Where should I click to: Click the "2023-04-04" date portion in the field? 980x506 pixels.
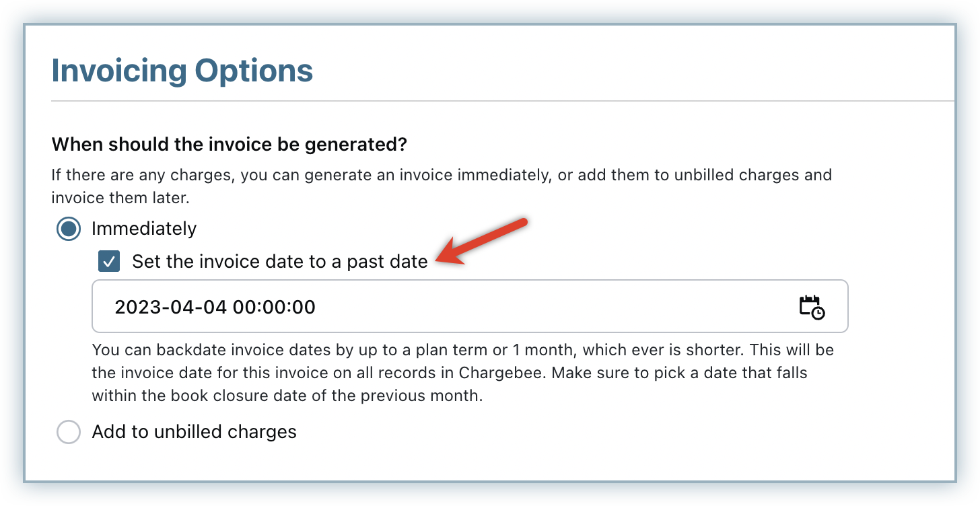(171, 308)
